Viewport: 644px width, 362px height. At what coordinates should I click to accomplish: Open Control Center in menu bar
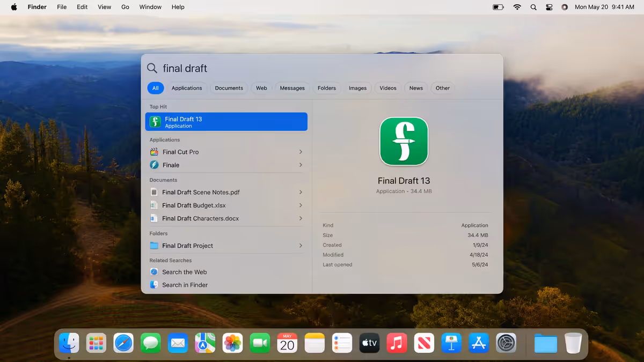point(549,7)
